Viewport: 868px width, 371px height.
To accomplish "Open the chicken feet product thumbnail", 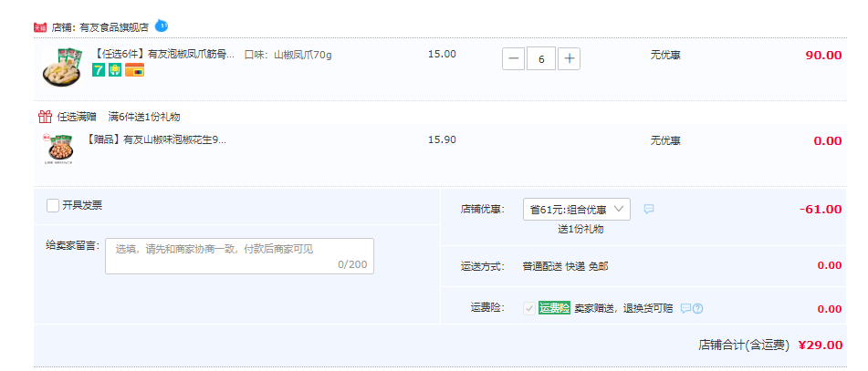I will [62, 67].
